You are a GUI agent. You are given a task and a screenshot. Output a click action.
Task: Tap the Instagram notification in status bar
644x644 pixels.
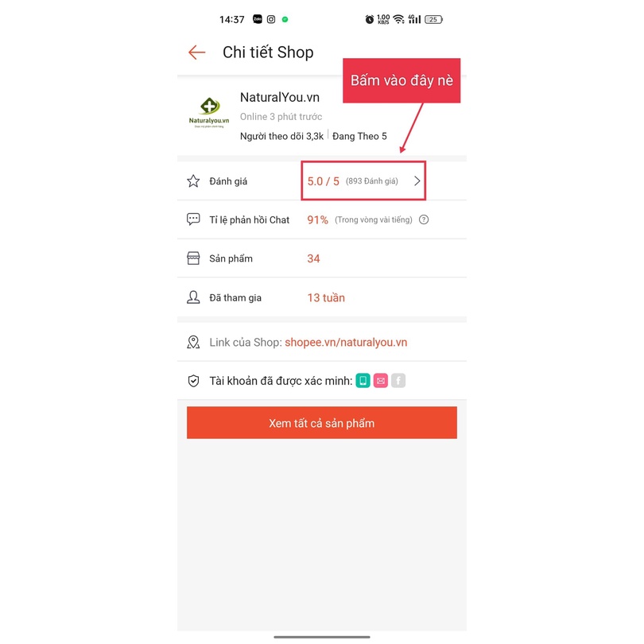pos(271,19)
